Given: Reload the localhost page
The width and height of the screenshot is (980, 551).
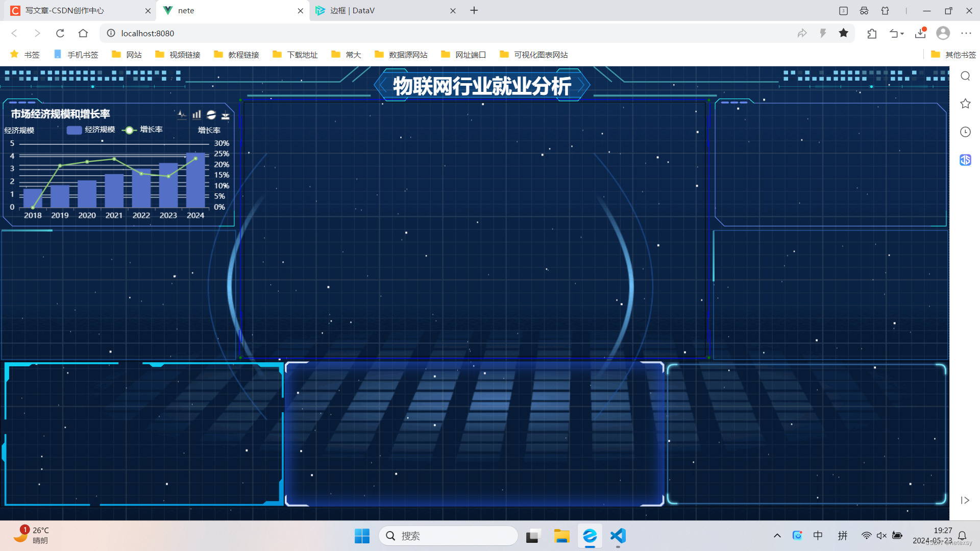Looking at the screenshot, I should pos(60,33).
